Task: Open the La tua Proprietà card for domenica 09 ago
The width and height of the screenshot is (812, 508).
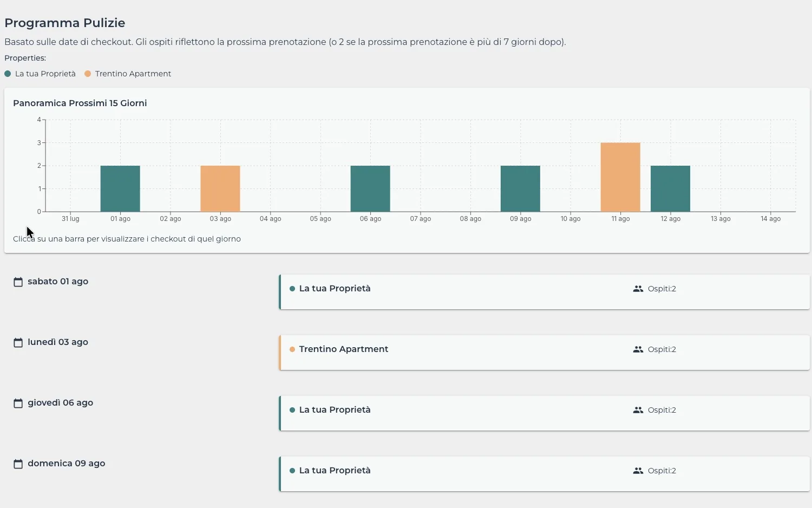Action: 544,474
